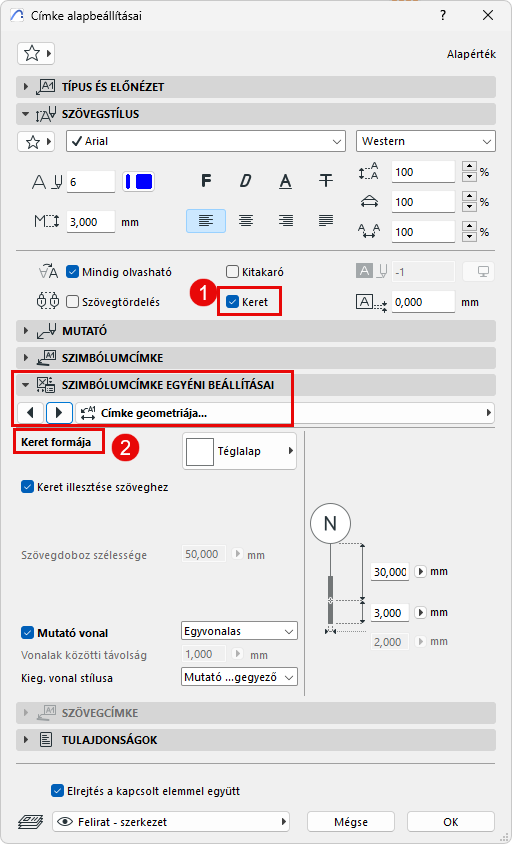Viewport: 512px width, 844px height.
Task: Toggle italic text formatting
Action: (x=246, y=181)
